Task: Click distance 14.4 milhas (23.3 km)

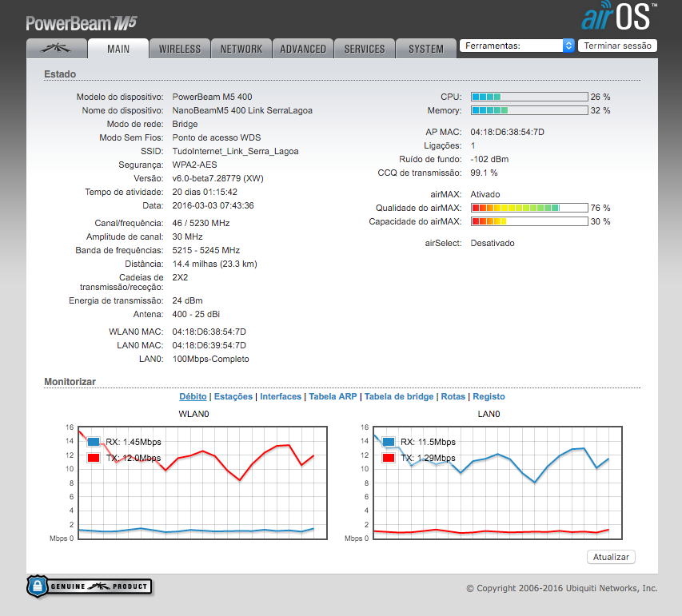Action: click(215, 264)
